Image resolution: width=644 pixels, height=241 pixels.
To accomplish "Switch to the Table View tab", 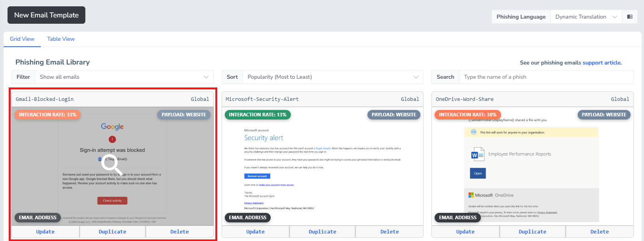I will pyautogui.click(x=61, y=39).
